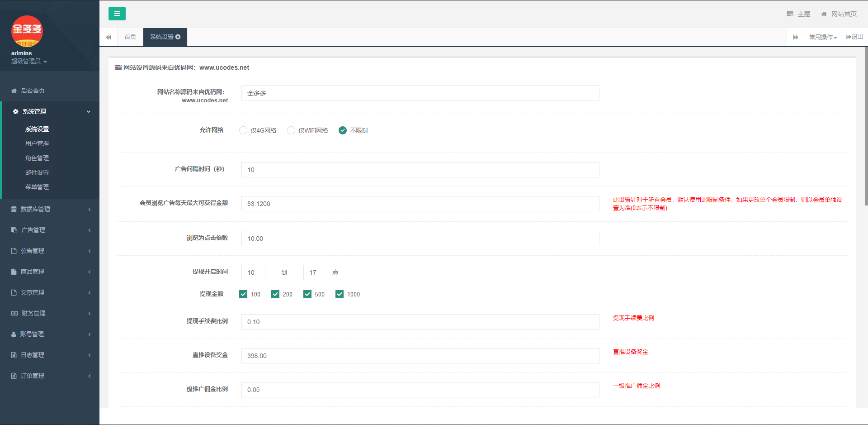Image resolution: width=868 pixels, height=425 pixels.
Task: Open the 主题 theme switcher
Action: pyautogui.click(x=798, y=14)
